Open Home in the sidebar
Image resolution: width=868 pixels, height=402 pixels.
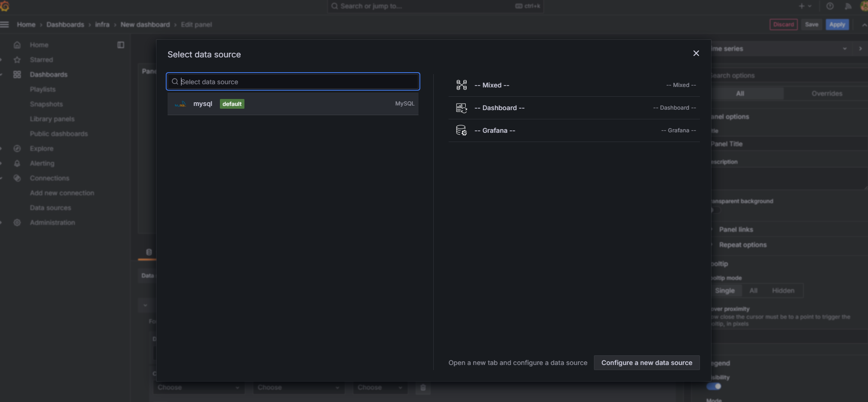tap(39, 45)
